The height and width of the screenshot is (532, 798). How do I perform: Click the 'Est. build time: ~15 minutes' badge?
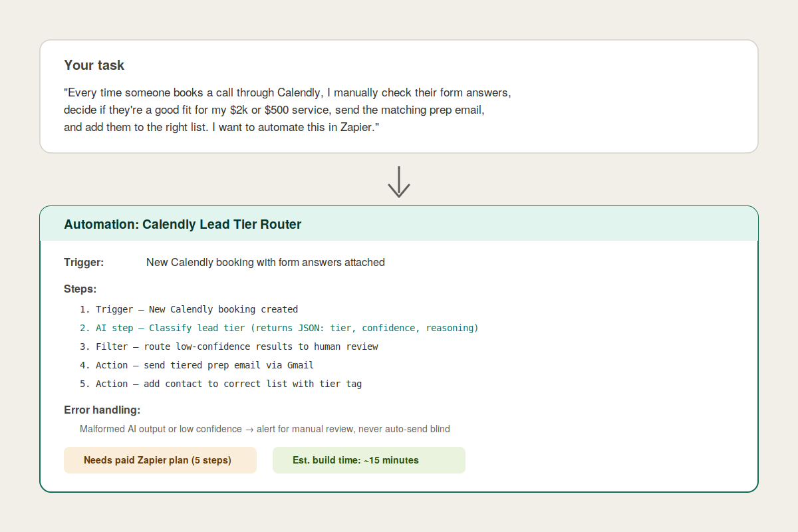pos(369,460)
